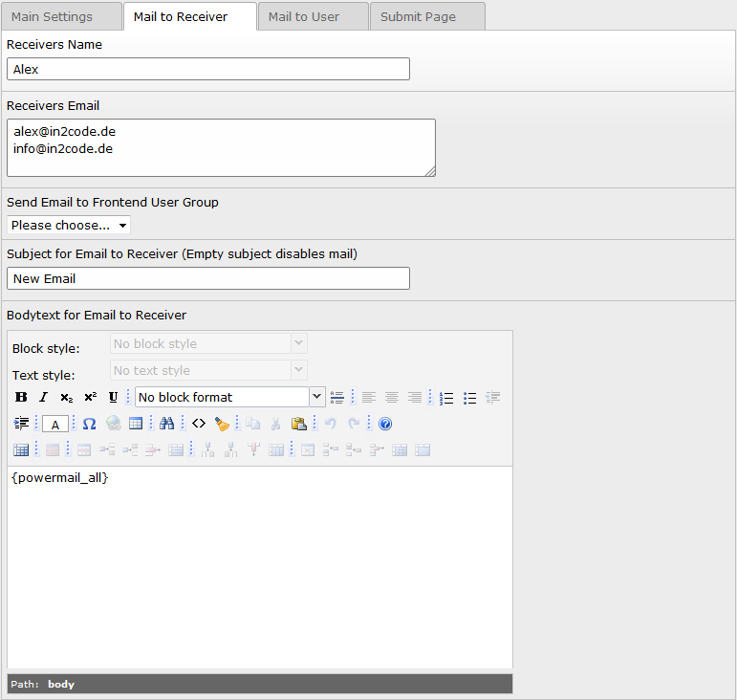
Task: Insert a numbered list
Action: tap(446, 397)
